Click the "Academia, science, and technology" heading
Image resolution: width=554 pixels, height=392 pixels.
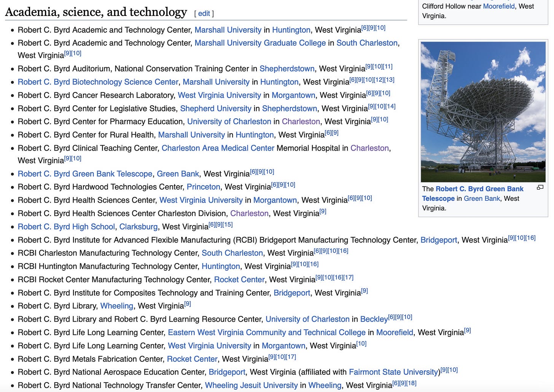coord(96,12)
